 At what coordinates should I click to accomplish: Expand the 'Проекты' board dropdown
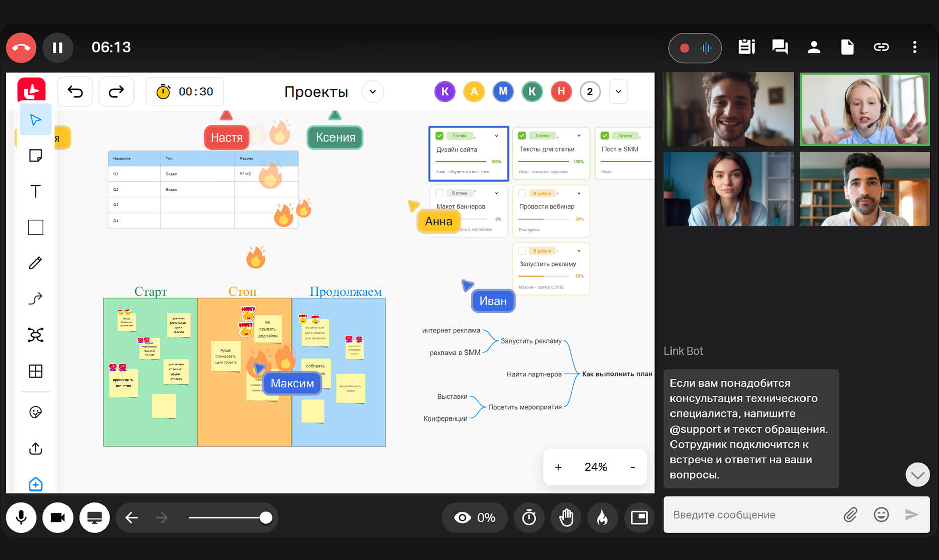(373, 92)
